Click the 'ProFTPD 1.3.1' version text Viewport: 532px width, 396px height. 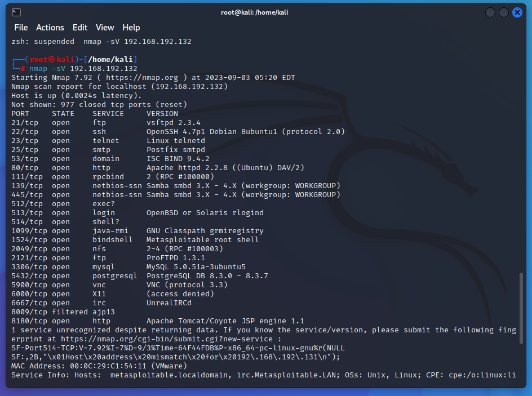click(x=176, y=258)
